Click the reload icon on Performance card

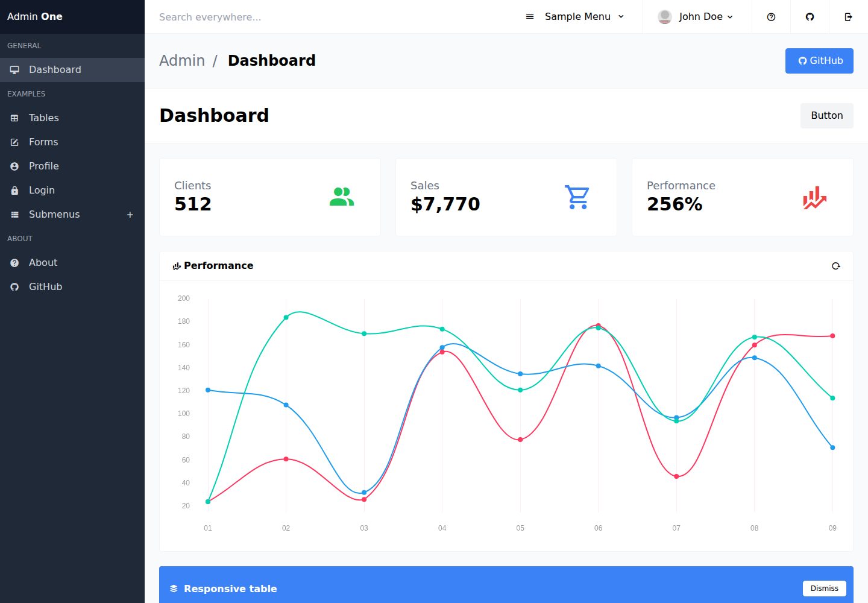tap(835, 266)
